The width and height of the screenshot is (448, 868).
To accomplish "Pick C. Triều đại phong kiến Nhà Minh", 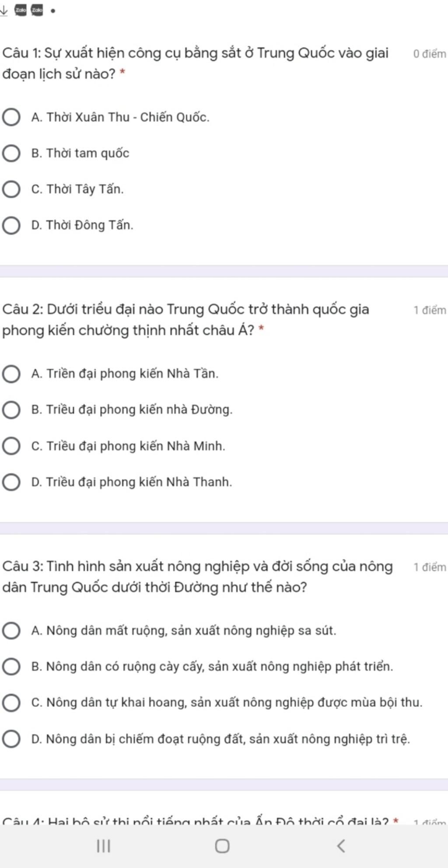I will pos(114,446).
